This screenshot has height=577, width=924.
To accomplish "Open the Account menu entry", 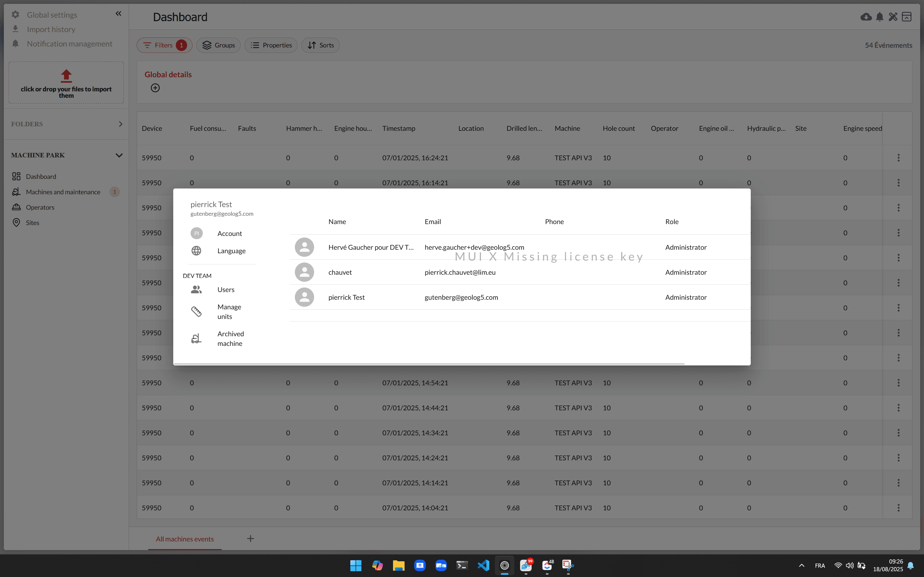I will [229, 234].
